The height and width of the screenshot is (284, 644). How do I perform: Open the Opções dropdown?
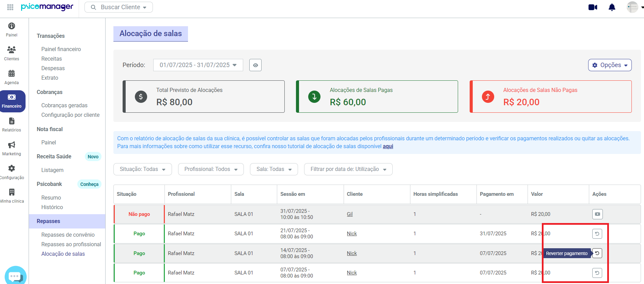point(610,65)
